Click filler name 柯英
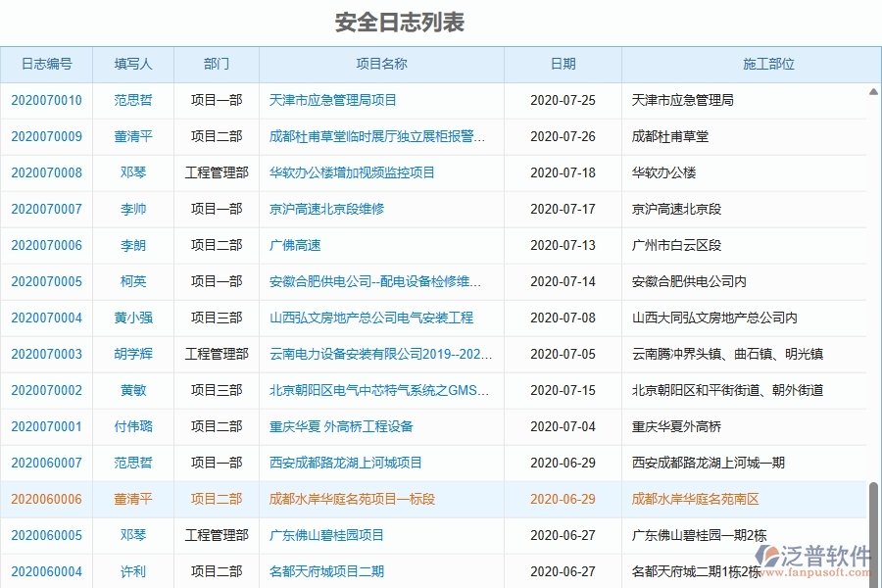Viewport: 882px width, 588px height. [132, 281]
